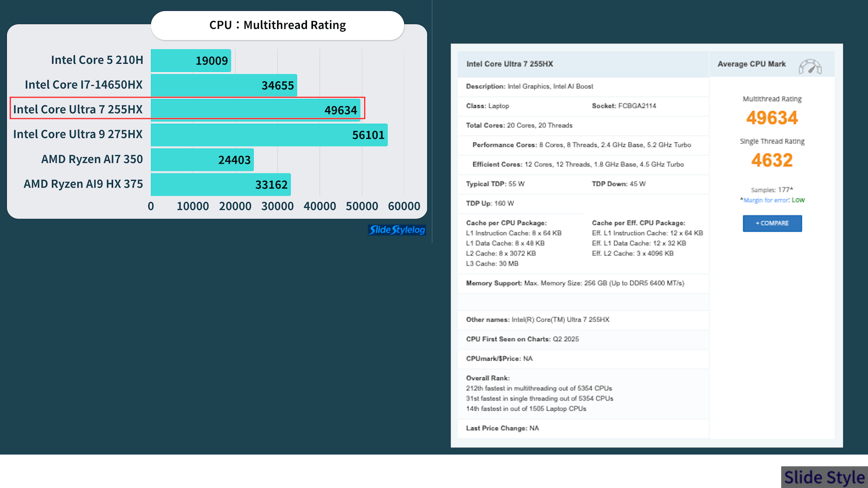
Task: Click the orange 49634 multithread score
Action: (772, 118)
